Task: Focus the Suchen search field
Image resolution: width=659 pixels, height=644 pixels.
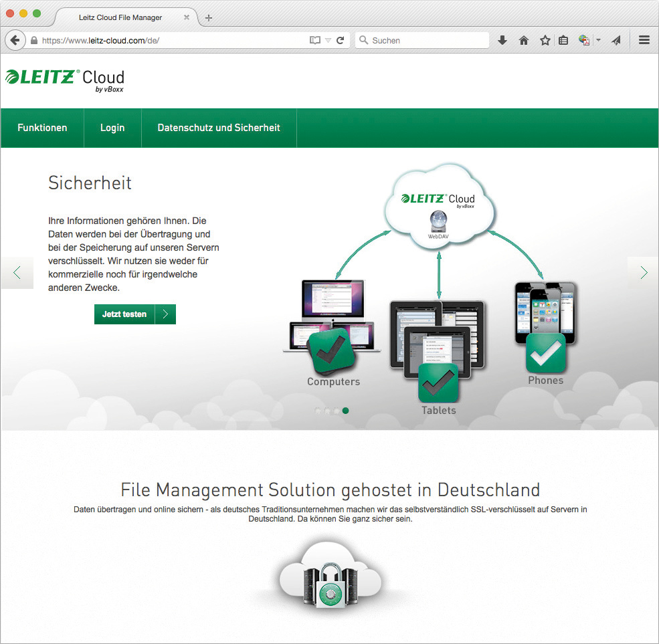Action: (x=422, y=40)
